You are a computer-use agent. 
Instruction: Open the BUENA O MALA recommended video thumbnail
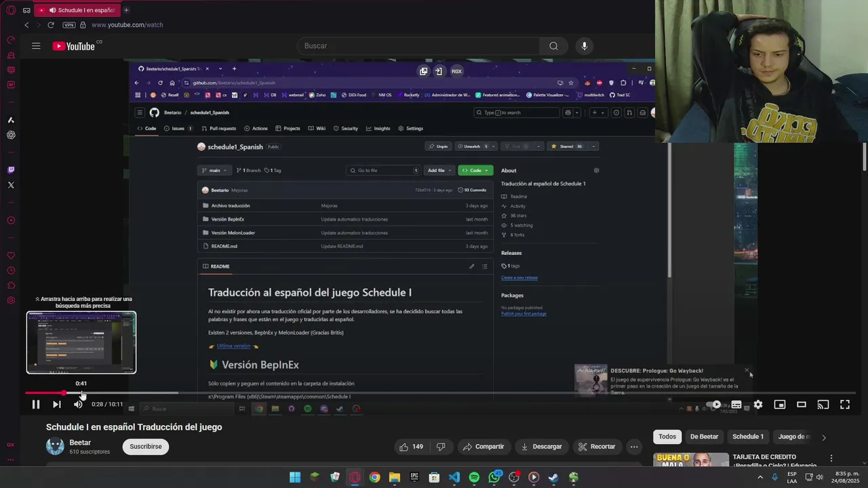pyautogui.click(x=691, y=460)
